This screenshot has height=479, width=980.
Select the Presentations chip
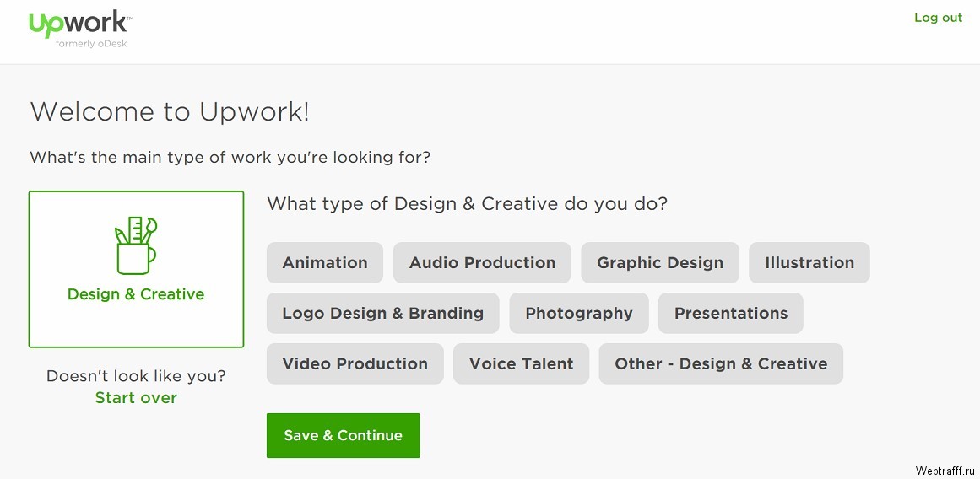[x=731, y=313]
